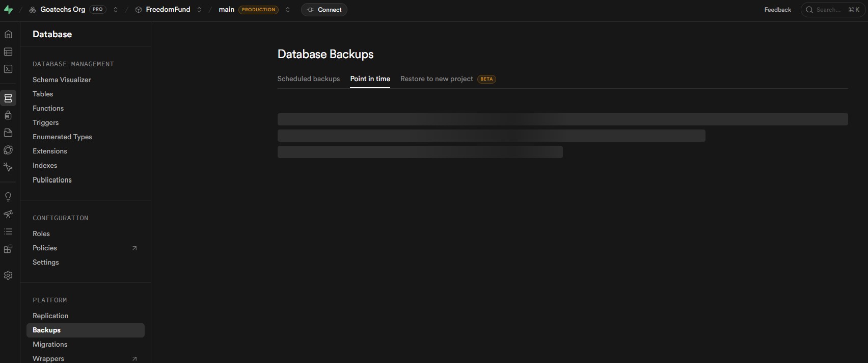This screenshot has width=868, height=363.
Task: Click external link arrow next to Policies
Action: click(x=134, y=248)
